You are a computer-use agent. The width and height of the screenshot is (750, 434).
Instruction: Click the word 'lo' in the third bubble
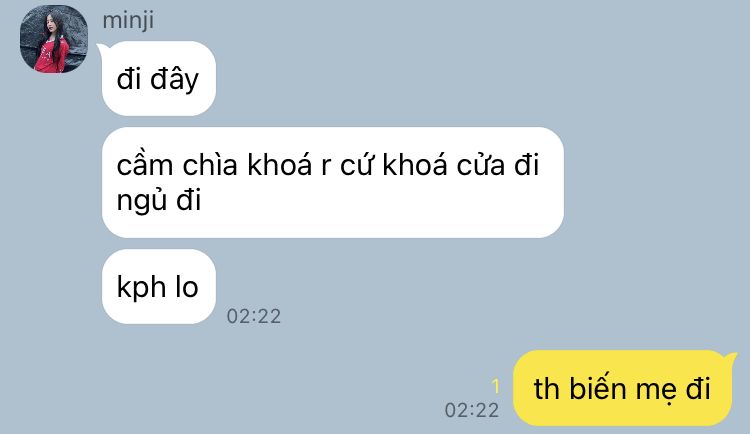(187, 287)
